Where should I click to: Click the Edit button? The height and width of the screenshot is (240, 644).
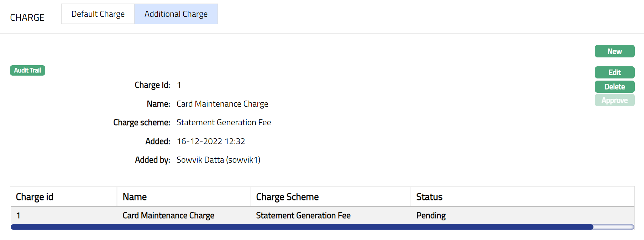pos(614,72)
